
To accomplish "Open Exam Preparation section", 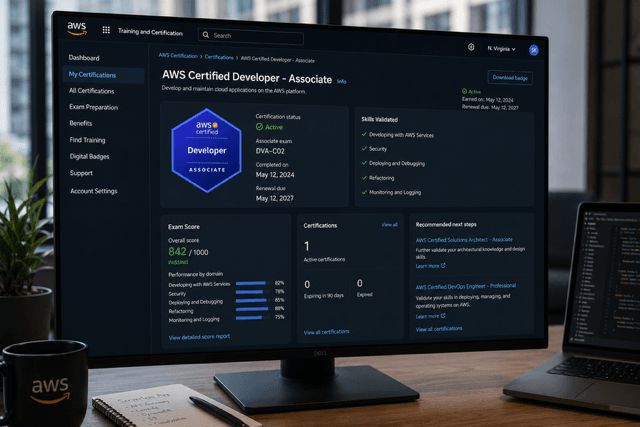I will click(x=93, y=107).
